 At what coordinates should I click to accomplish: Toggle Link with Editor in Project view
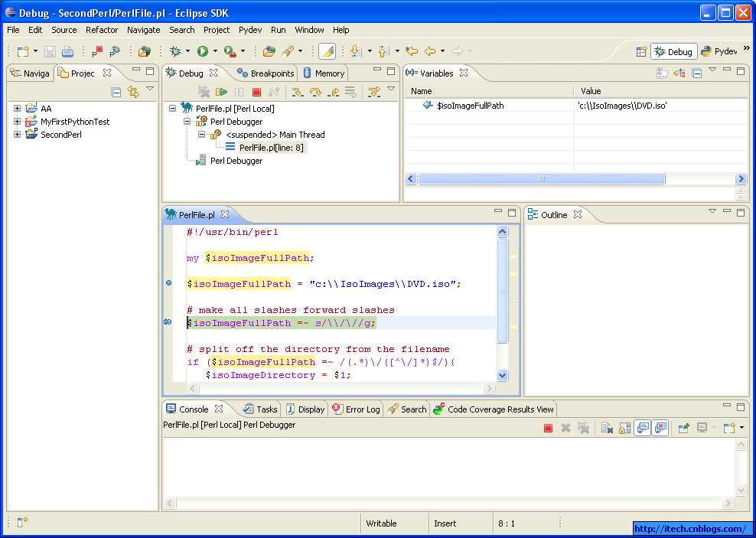[x=133, y=92]
